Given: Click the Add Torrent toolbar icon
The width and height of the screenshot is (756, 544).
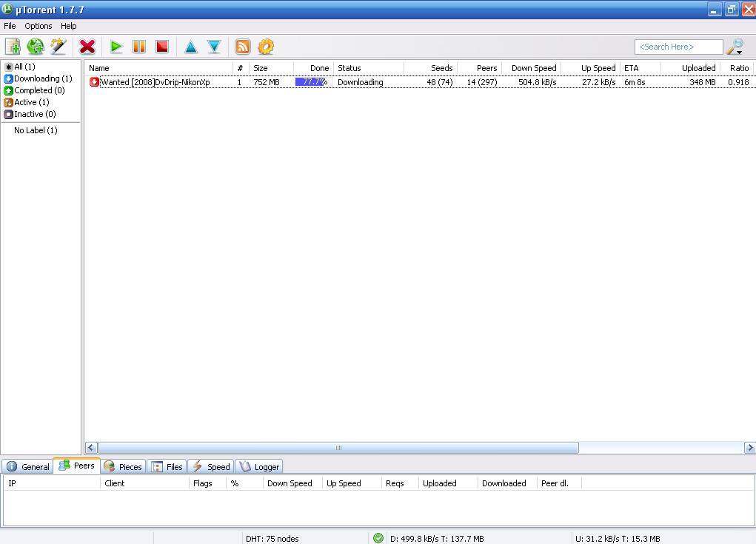Looking at the screenshot, I should pyautogui.click(x=13, y=47).
